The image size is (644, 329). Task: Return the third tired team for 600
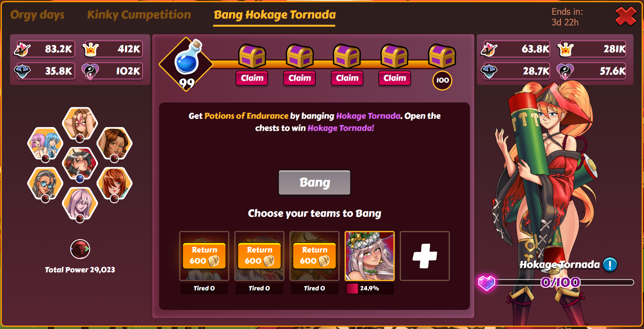(315, 256)
